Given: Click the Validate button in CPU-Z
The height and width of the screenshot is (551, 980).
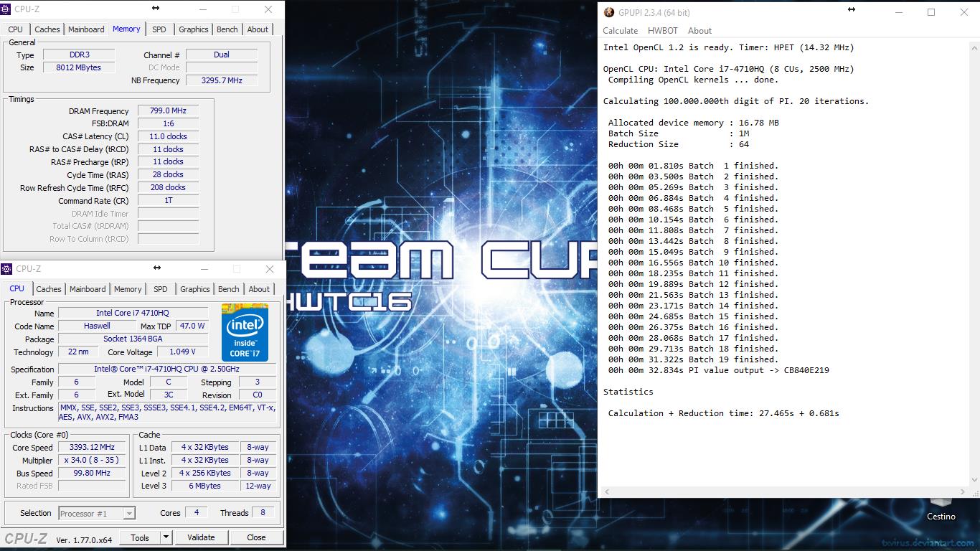Looking at the screenshot, I should [x=201, y=537].
